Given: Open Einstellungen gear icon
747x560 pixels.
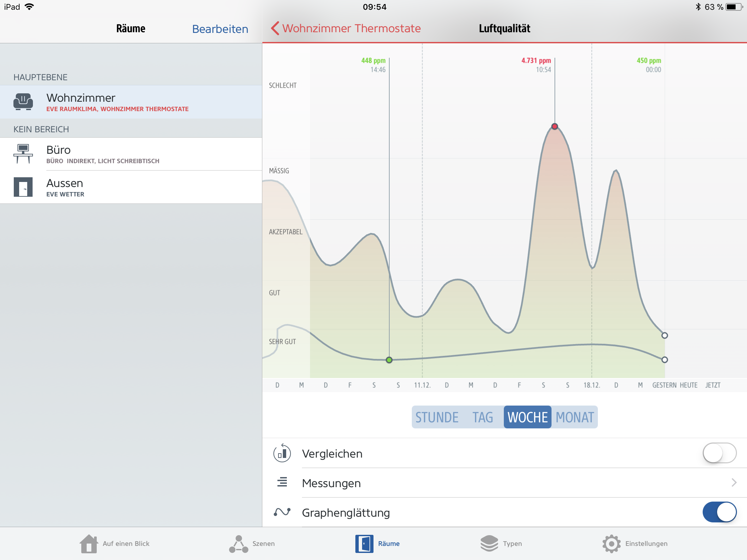Looking at the screenshot, I should (x=611, y=544).
